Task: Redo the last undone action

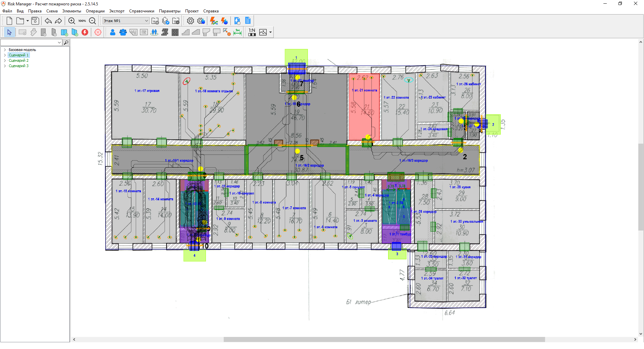Action: pos(58,21)
